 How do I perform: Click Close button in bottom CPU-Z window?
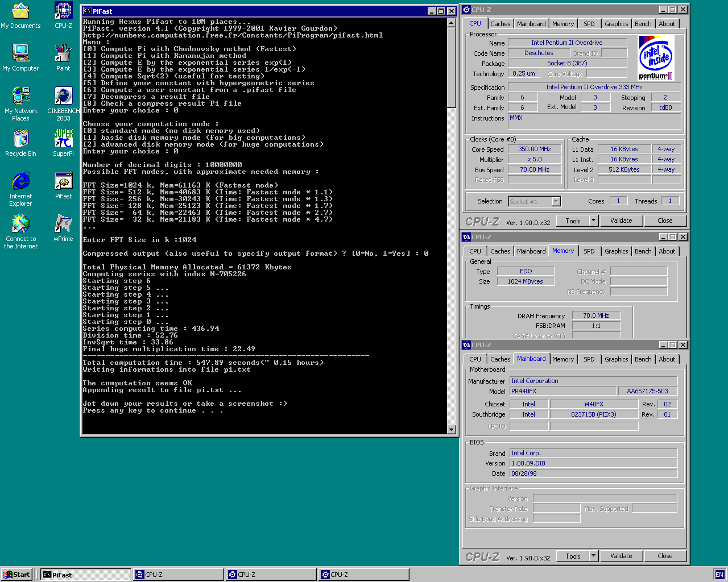[x=665, y=556]
